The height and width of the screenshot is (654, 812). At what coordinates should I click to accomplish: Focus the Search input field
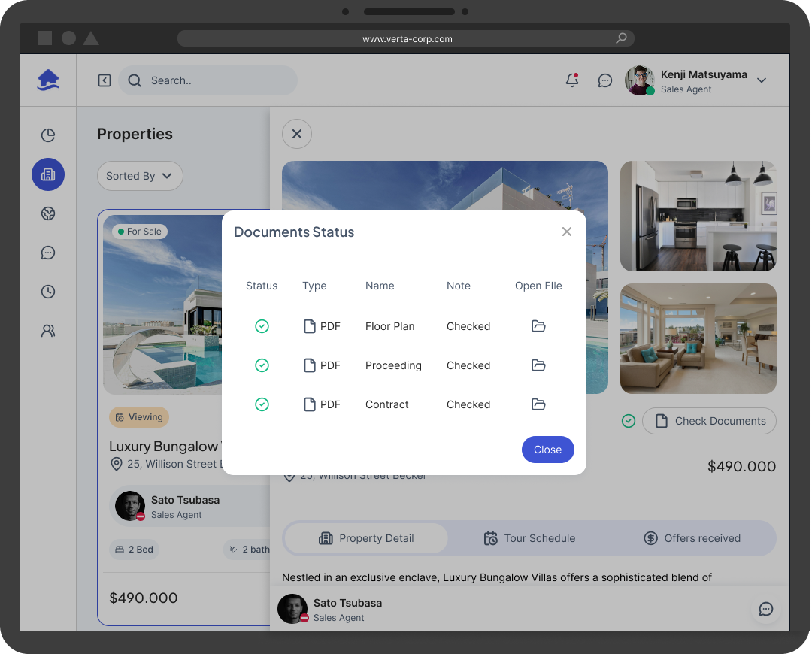pos(208,80)
